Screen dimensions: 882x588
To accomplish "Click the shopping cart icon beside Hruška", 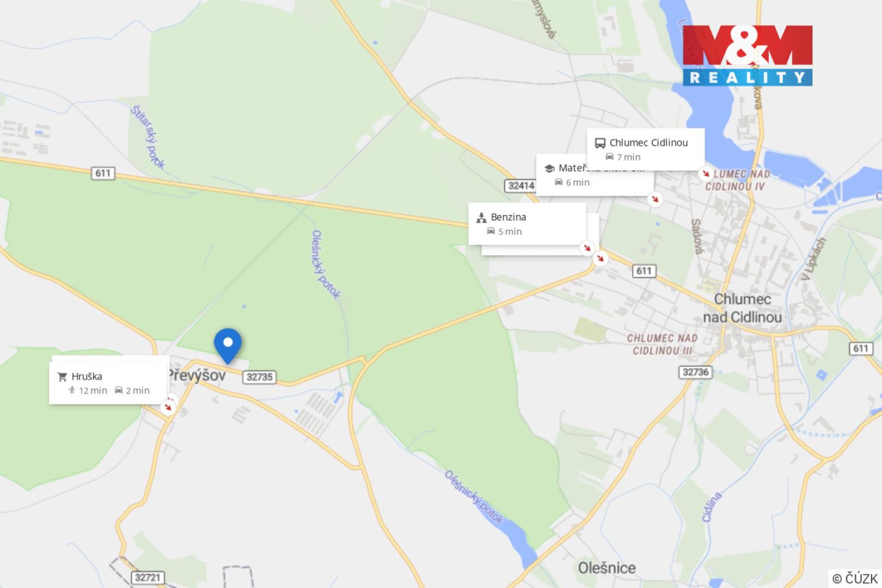I will (x=62, y=376).
